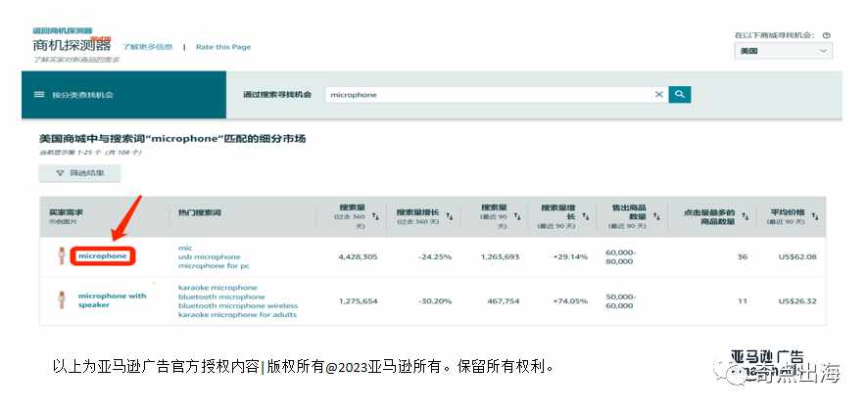This screenshot has width=868, height=411.
Task: Sort by 点击量最多的商品数量 column
Action: 746,216
